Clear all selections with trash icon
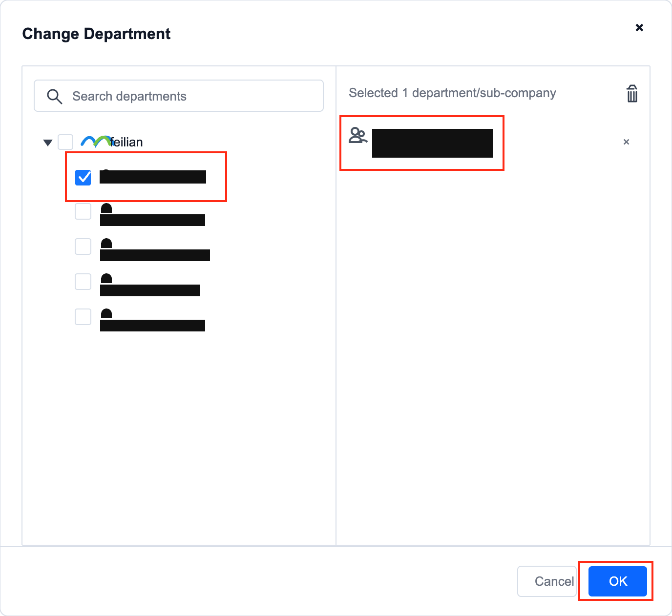Viewport: 672px width, 616px height. click(x=632, y=93)
